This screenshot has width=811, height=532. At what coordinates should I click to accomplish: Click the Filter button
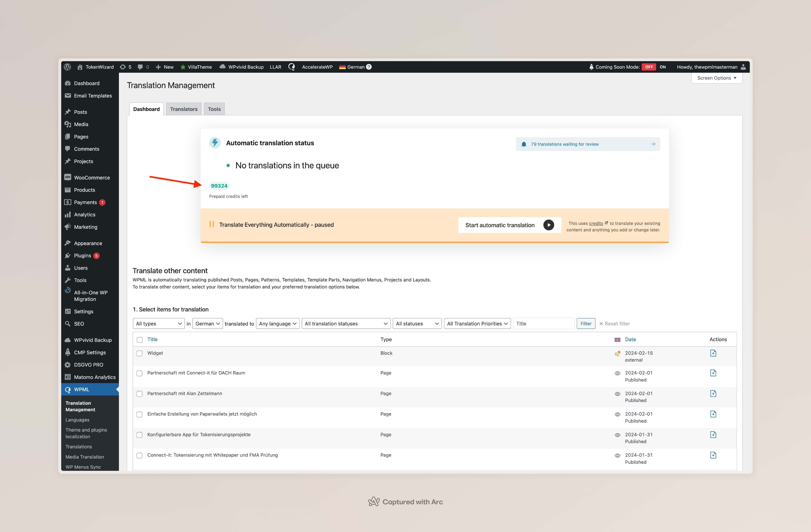(x=586, y=324)
